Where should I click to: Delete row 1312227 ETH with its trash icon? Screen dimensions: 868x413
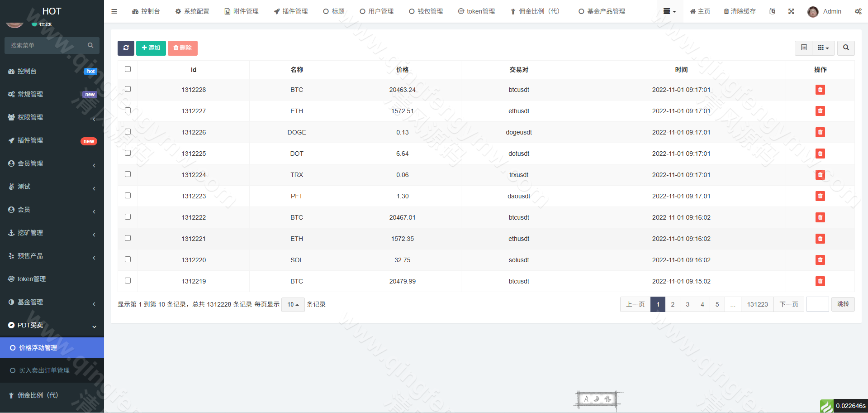pos(820,111)
